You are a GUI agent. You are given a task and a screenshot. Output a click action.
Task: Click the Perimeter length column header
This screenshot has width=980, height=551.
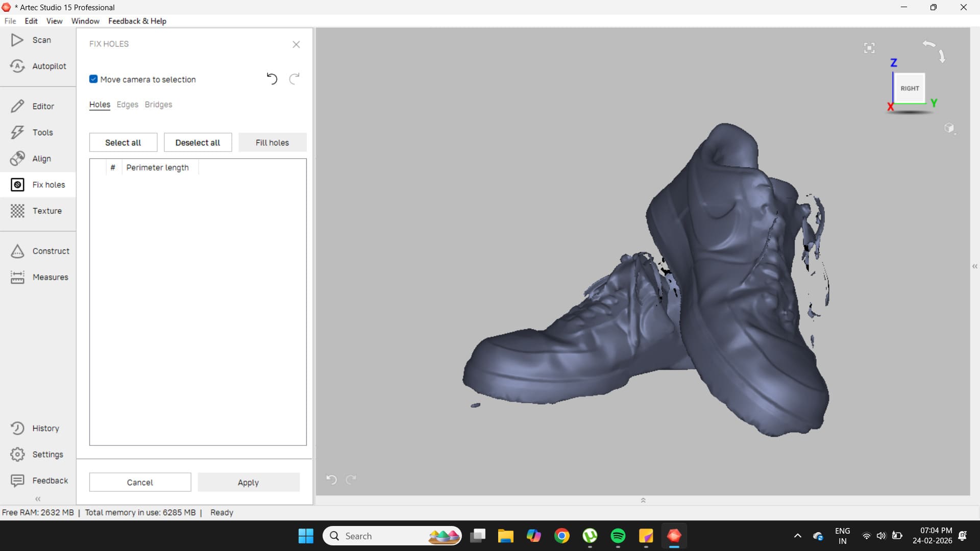pos(158,167)
